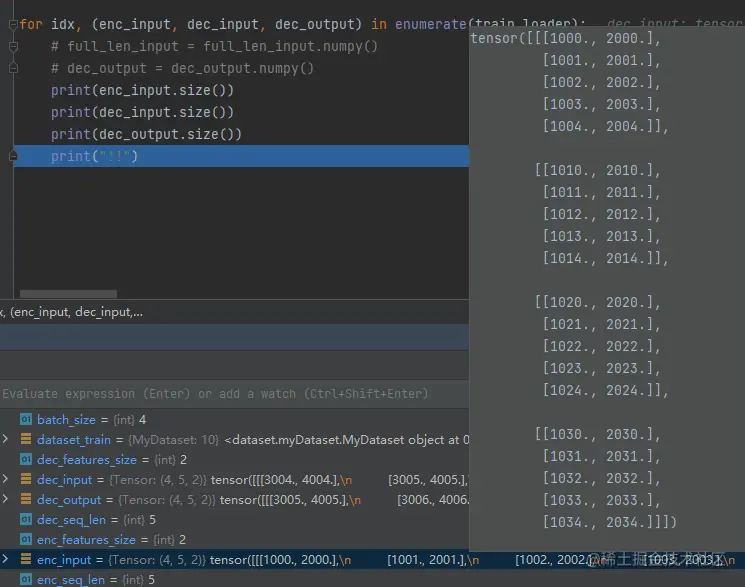Click '[1014., 2014.]' in tensor tooltip
Viewport: 745px width, 587px height.
[599, 259]
